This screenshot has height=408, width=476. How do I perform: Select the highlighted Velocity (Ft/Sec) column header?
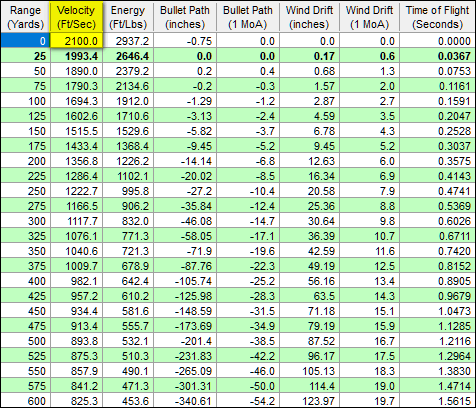coord(76,17)
